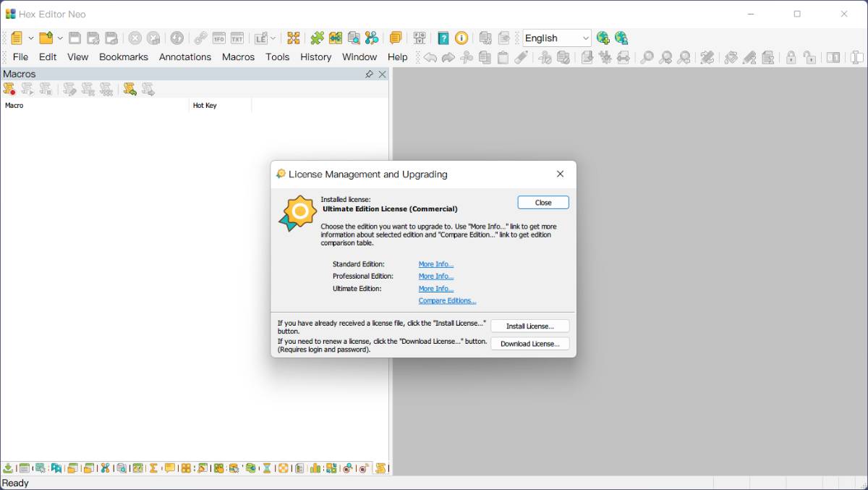Open the Window menu
868x490 pixels.
coord(359,57)
